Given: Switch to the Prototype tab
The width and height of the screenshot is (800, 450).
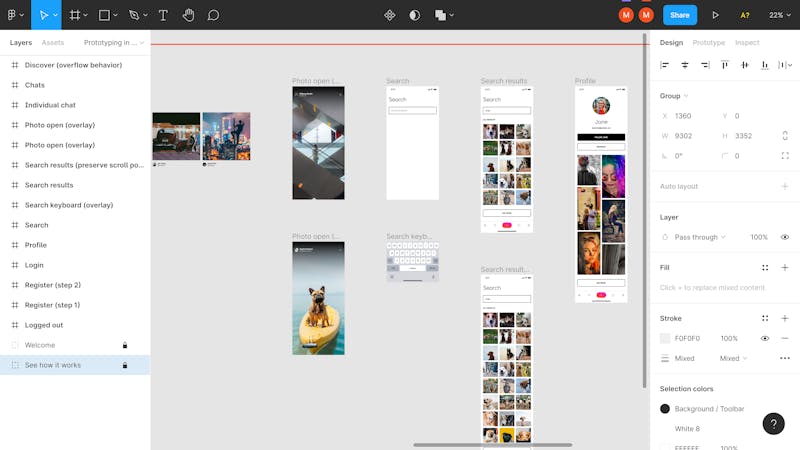Looking at the screenshot, I should (x=709, y=42).
